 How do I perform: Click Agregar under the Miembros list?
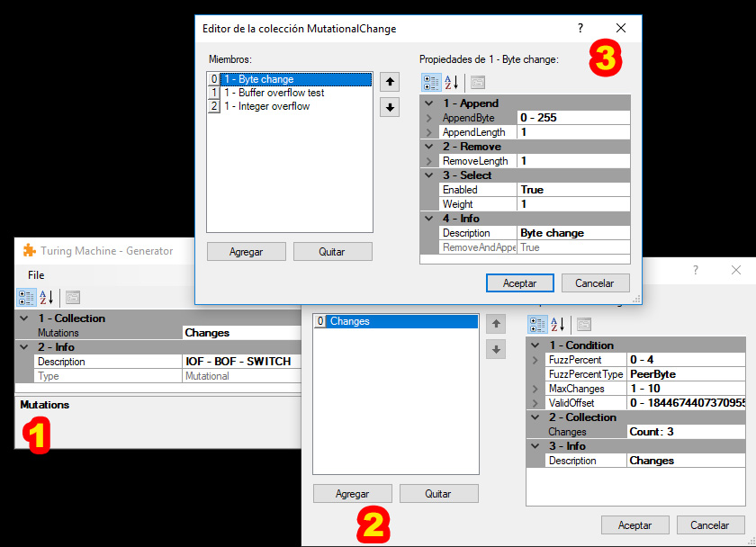point(246,252)
